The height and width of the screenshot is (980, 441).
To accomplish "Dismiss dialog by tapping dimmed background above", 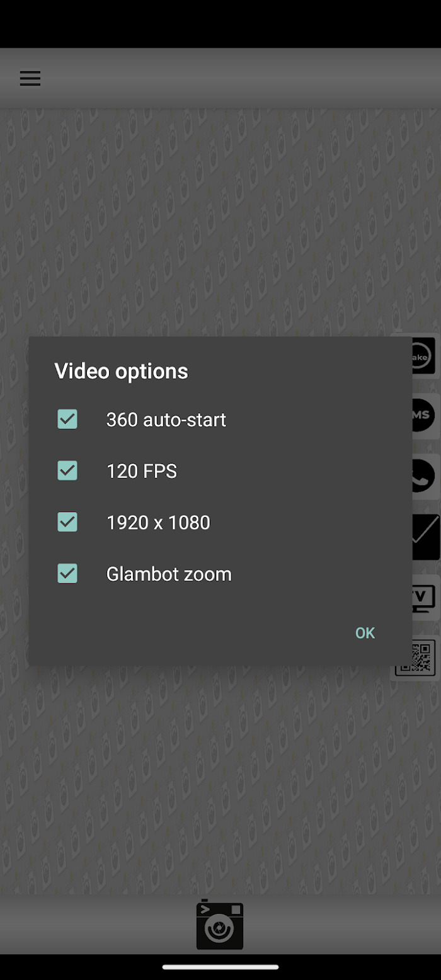I will pyautogui.click(x=220, y=220).
